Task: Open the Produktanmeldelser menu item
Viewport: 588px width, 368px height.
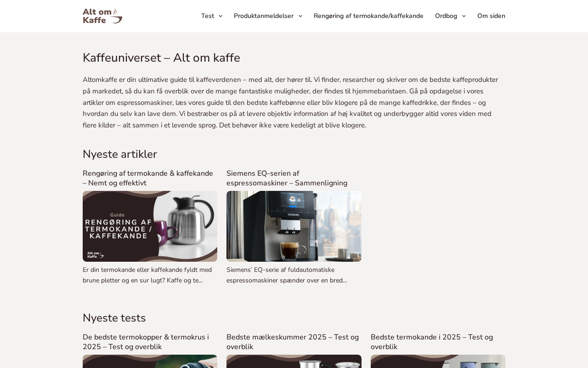Action: 264,16
